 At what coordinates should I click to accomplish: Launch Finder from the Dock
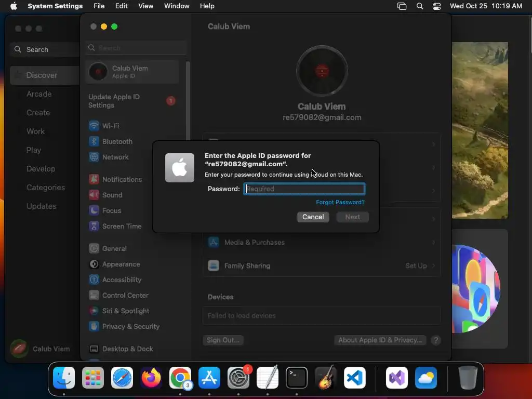tap(64, 378)
